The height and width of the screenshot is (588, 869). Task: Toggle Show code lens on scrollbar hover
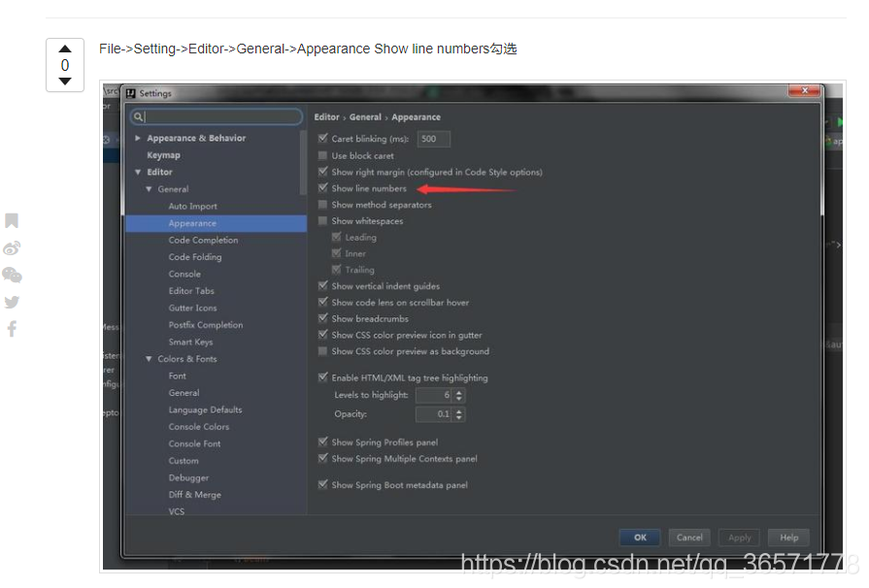323,302
